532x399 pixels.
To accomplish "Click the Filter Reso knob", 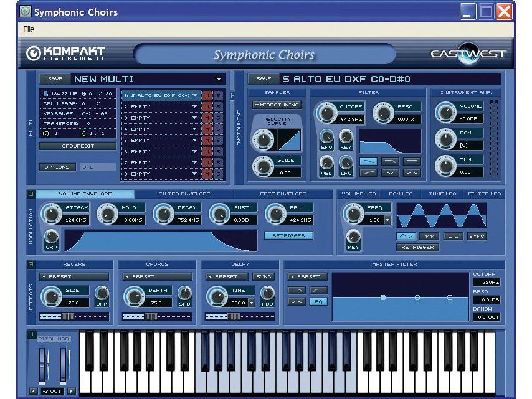I will click(x=383, y=113).
